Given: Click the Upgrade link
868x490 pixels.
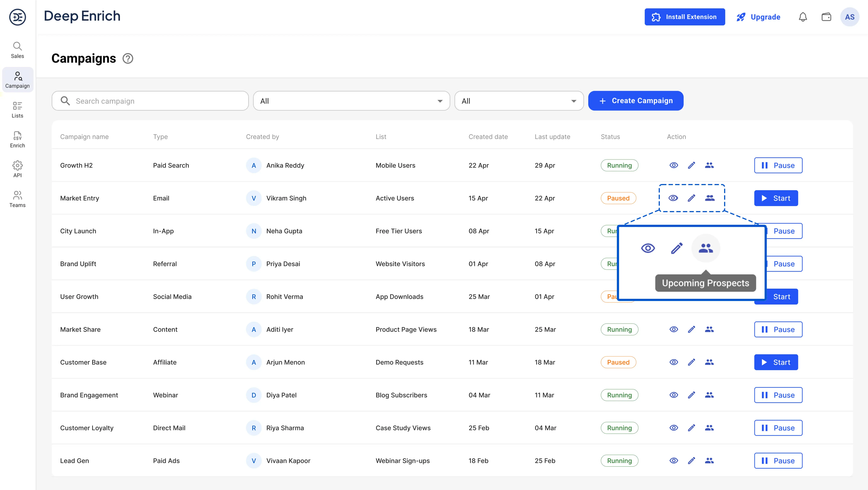Looking at the screenshot, I should tap(758, 17).
